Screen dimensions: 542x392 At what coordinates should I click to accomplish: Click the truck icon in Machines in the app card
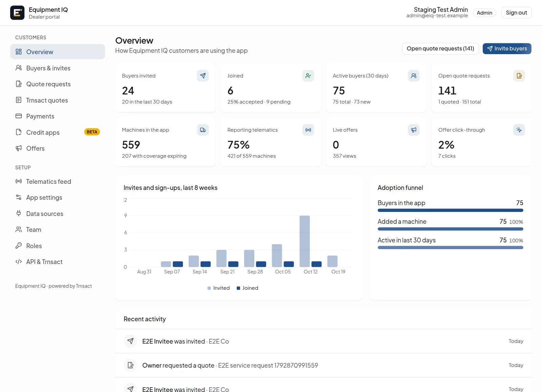point(203,130)
